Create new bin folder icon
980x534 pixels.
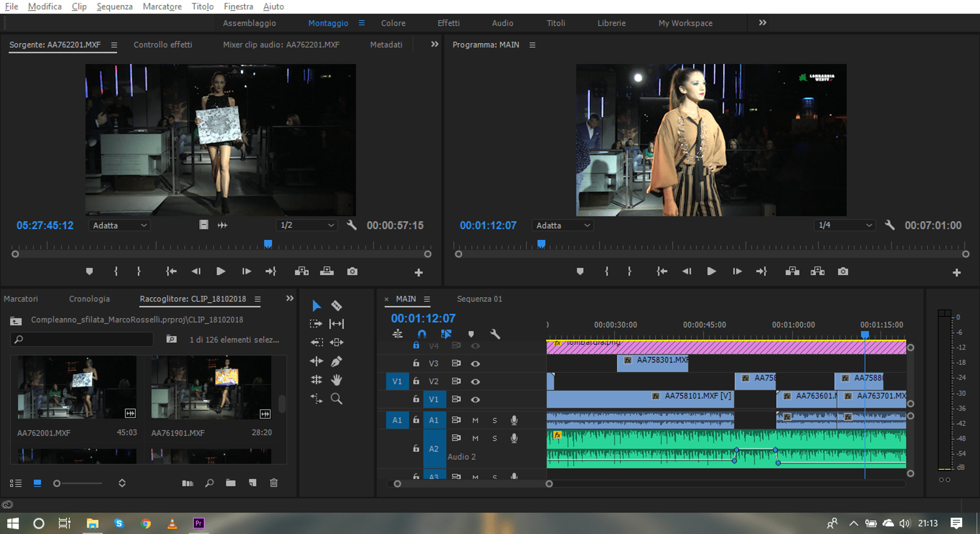(230, 483)
